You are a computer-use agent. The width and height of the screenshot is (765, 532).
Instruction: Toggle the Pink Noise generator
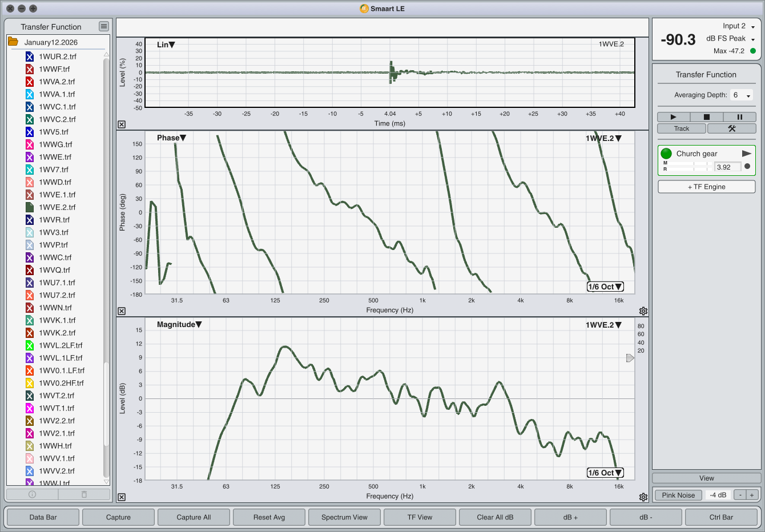(x=678, y=495)
